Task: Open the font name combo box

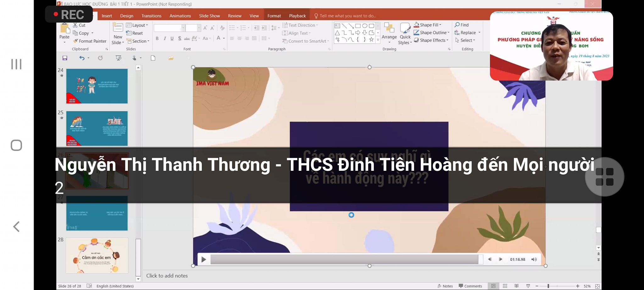Action: (169, 28)
